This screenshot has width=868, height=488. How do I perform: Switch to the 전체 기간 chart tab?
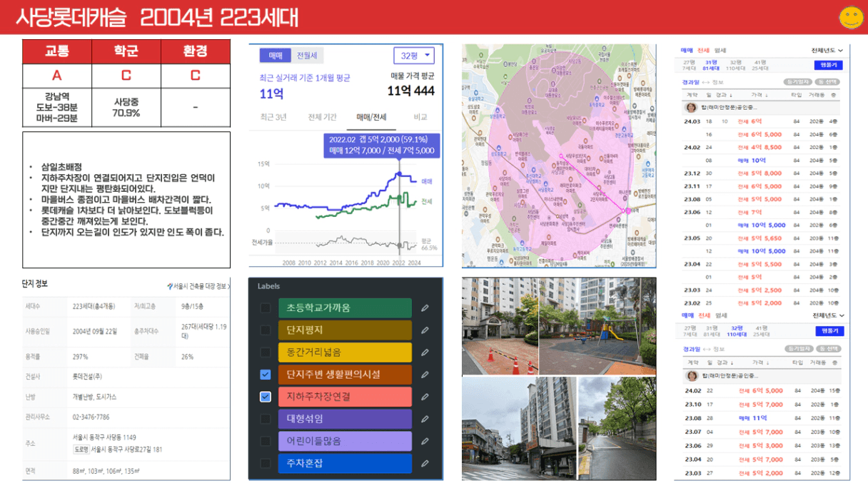(322, 117)
